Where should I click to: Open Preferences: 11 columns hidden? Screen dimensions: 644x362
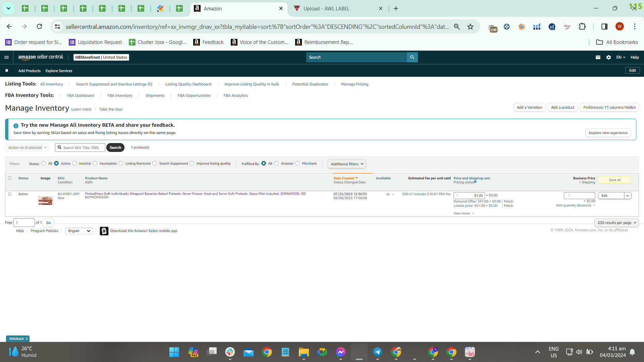click(609, 107)
